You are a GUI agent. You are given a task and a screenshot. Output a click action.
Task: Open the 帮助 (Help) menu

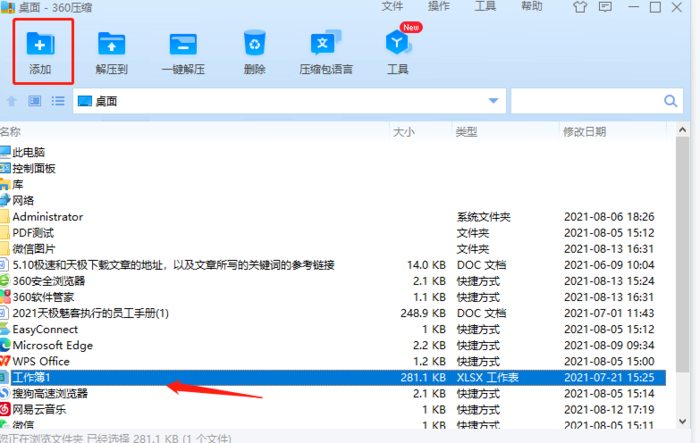531,7
